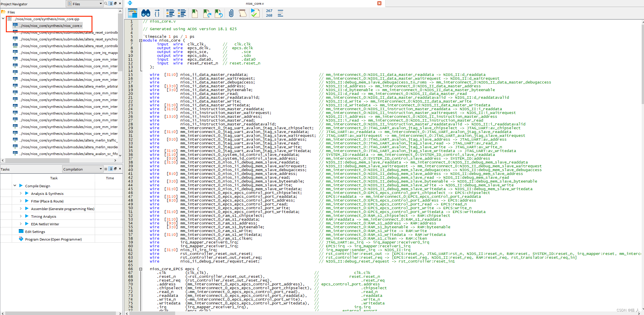
Task: Select Program Device (Open Programmer)
Action: (53, 239)
